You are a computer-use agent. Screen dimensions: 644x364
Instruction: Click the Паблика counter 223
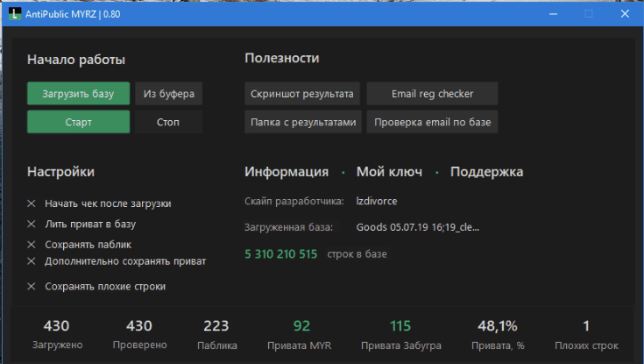pos(216,325)
